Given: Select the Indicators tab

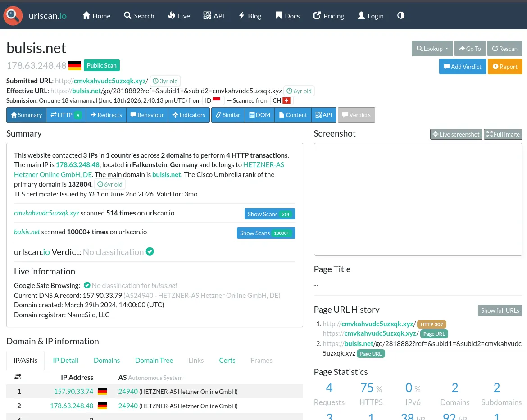Looking at the screenshot, I should (189, 115).
